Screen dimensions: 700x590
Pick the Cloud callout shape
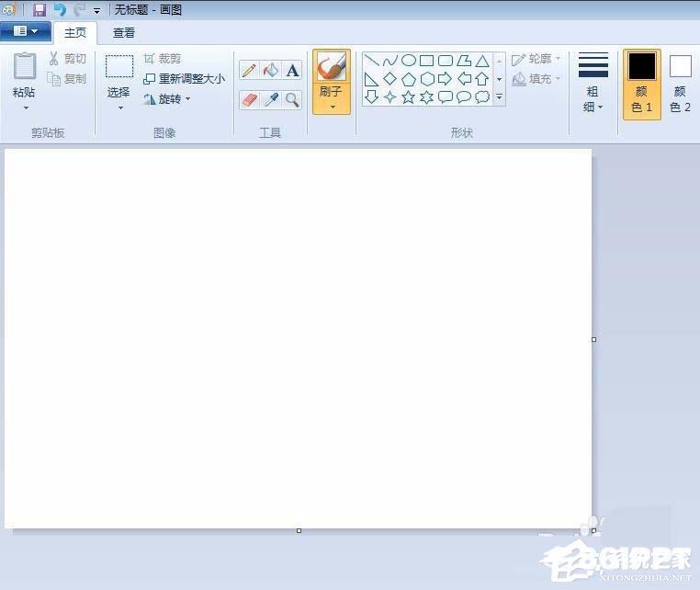point(482,96)
